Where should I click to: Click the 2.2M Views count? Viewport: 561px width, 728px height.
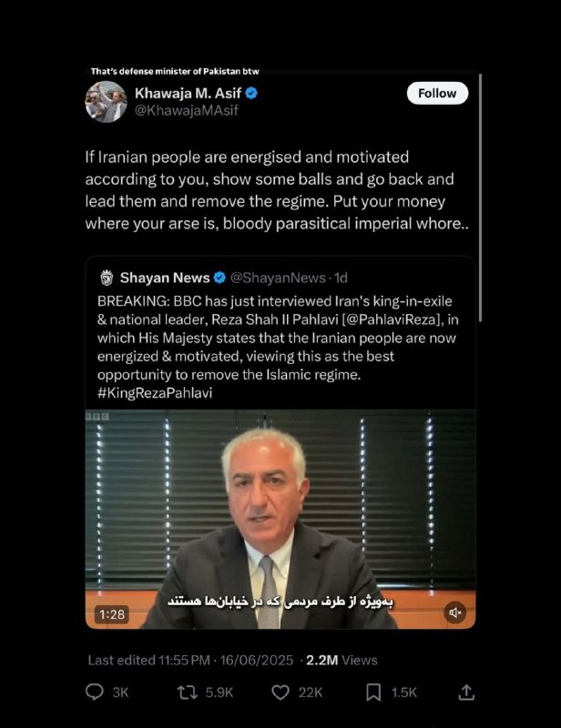(x=342, y=661)
